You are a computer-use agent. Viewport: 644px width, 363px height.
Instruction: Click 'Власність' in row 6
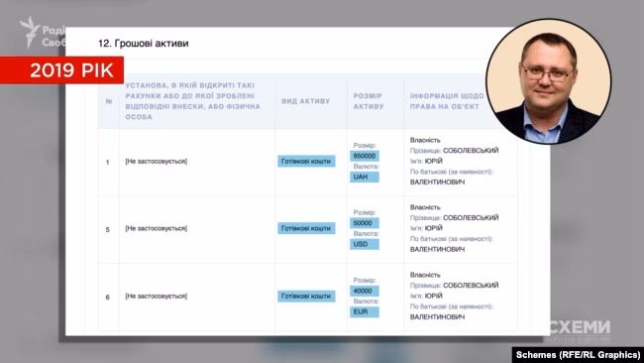click(x=425, y=275)
